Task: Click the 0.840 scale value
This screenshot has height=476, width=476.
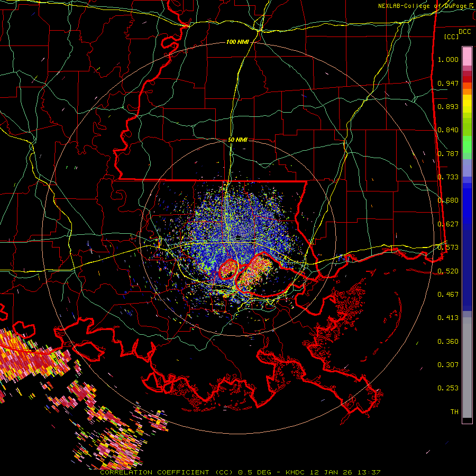Action: [448, 130]
